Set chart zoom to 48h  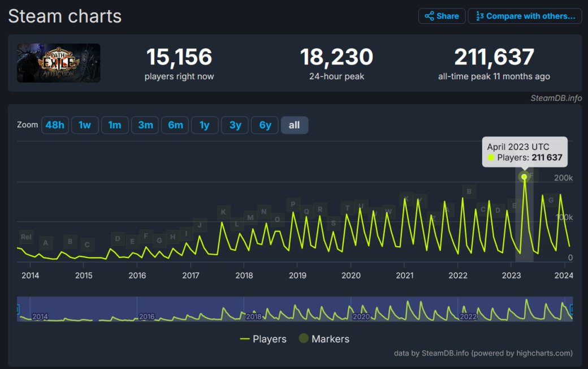pos(55,125)
